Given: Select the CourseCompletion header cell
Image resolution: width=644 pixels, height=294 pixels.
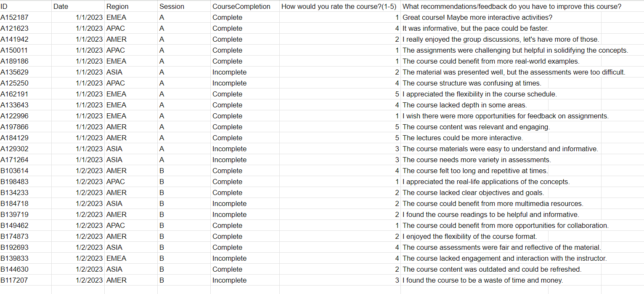Looking at the screenshot, I should (x=244, y=7).
